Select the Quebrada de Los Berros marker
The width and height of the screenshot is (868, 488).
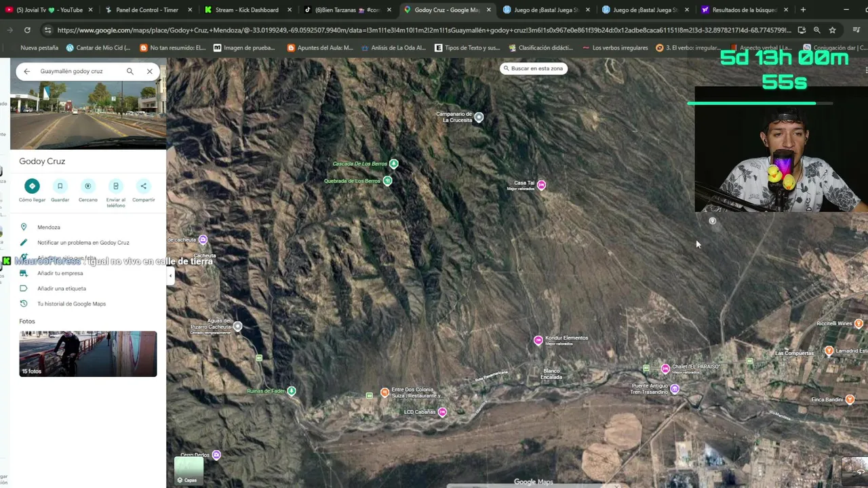[387, 180]
